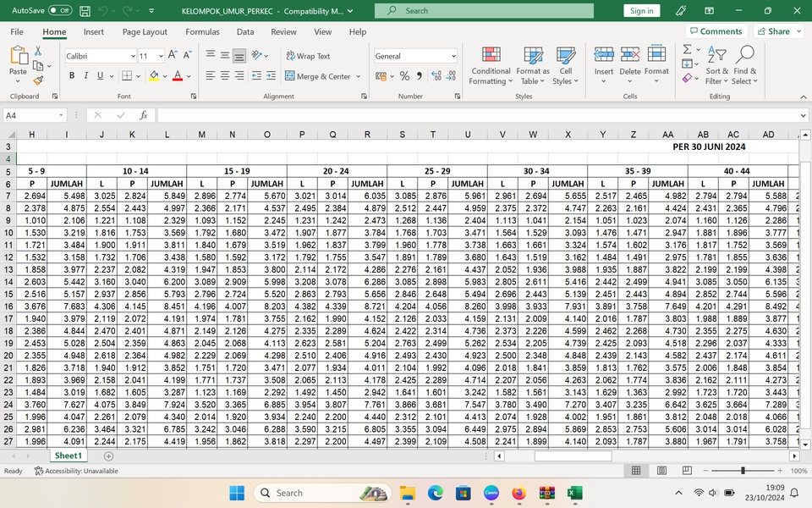Click the Name Box showing A4
The height and width of the screenshot is (508, 812).
pyautogui.click(x=35, y=115)
